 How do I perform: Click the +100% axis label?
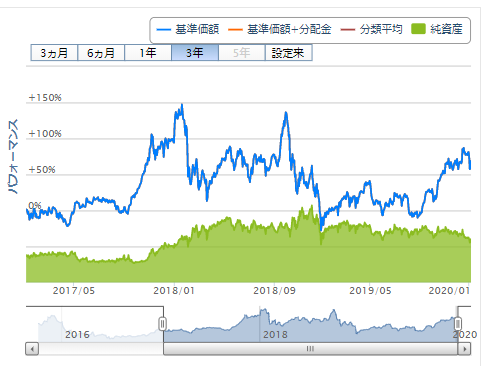45,134
